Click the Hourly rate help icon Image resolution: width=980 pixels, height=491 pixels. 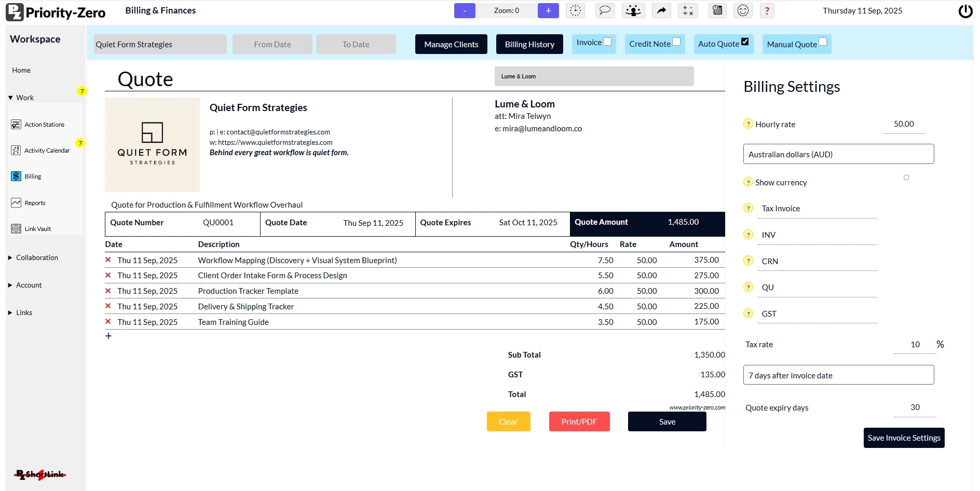[x=748, y=124]
